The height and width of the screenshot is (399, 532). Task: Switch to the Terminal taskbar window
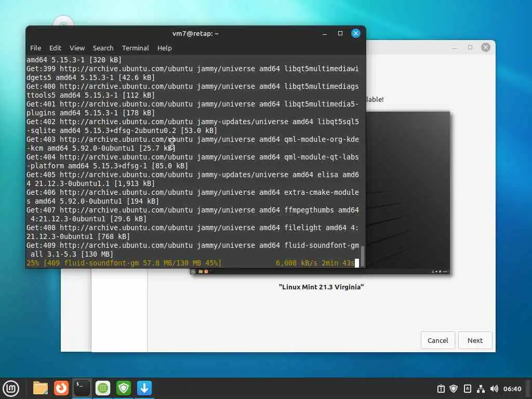82,388
